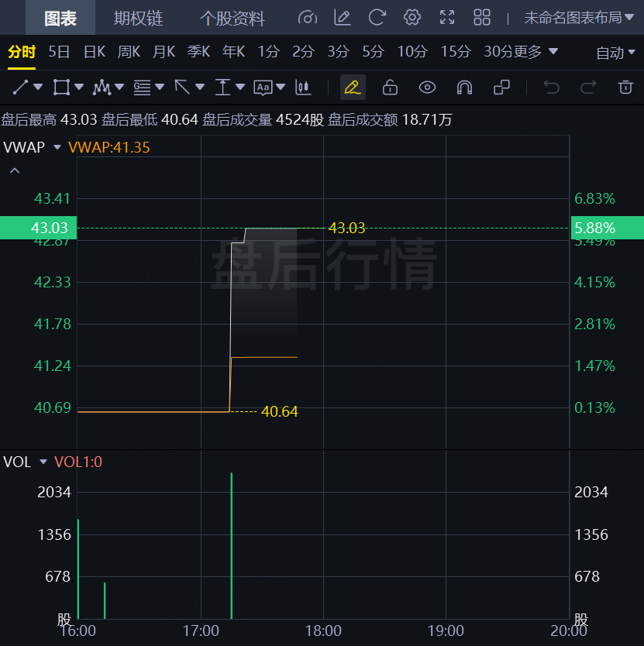
Task: Select the rectangle shape drawing tool
Action: point(61,88)
